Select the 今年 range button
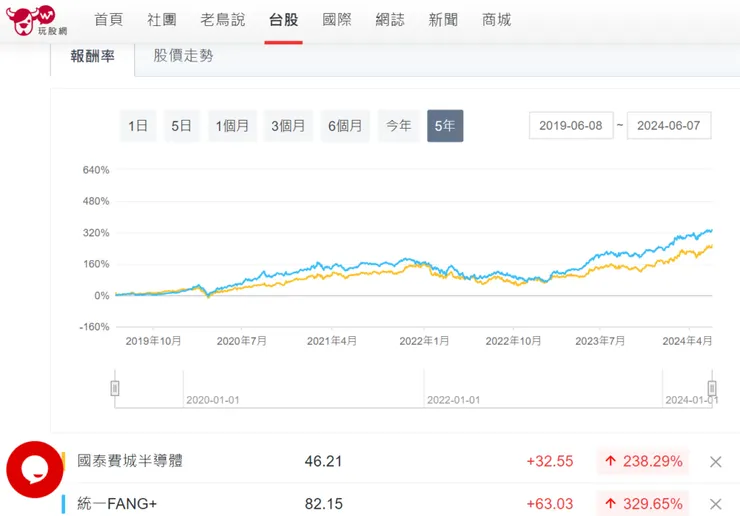 399,126
